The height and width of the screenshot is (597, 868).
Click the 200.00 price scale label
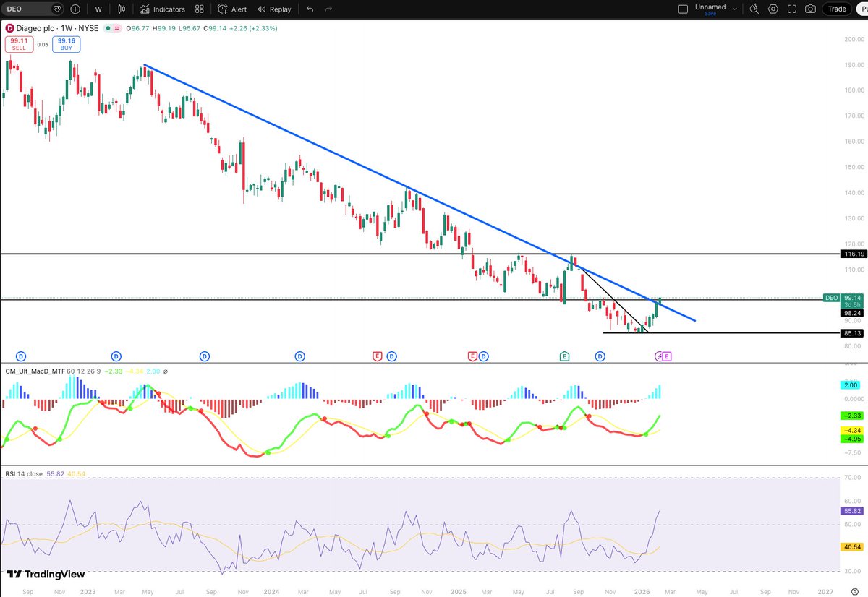coord(853,39)
